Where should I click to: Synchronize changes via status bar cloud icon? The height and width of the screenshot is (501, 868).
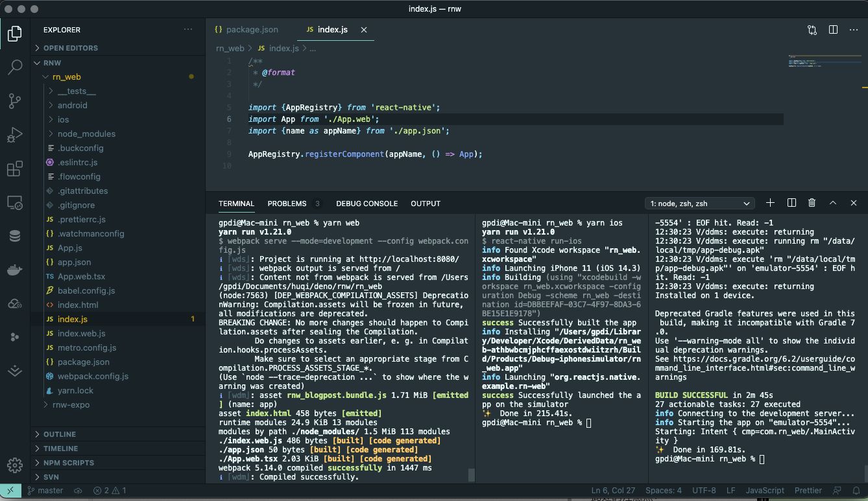point(78,491)
